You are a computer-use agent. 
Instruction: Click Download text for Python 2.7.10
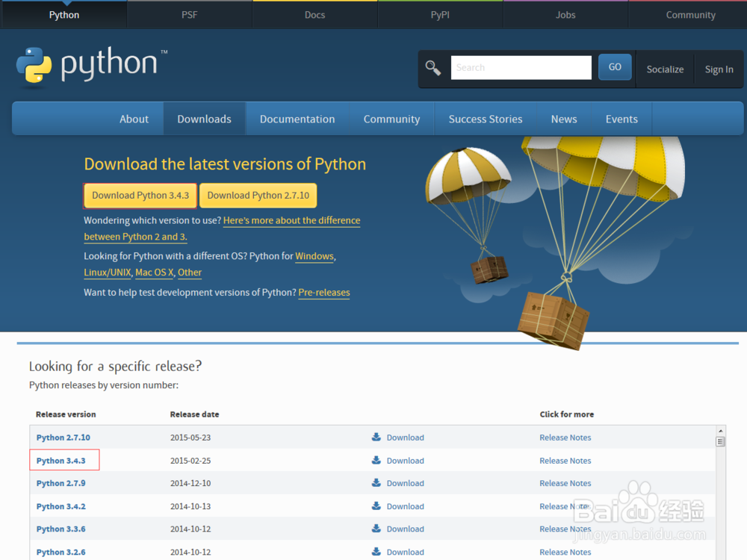click(x=406, y=437)
